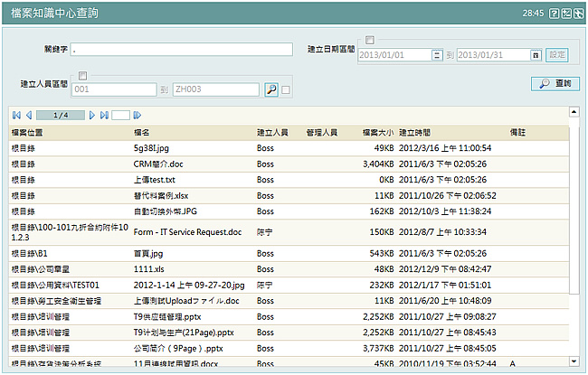Open calendar picker for end date 2013/01/31
Image resolution: width=588 pixels, height=375 pixels.
(x=536, y=55)
